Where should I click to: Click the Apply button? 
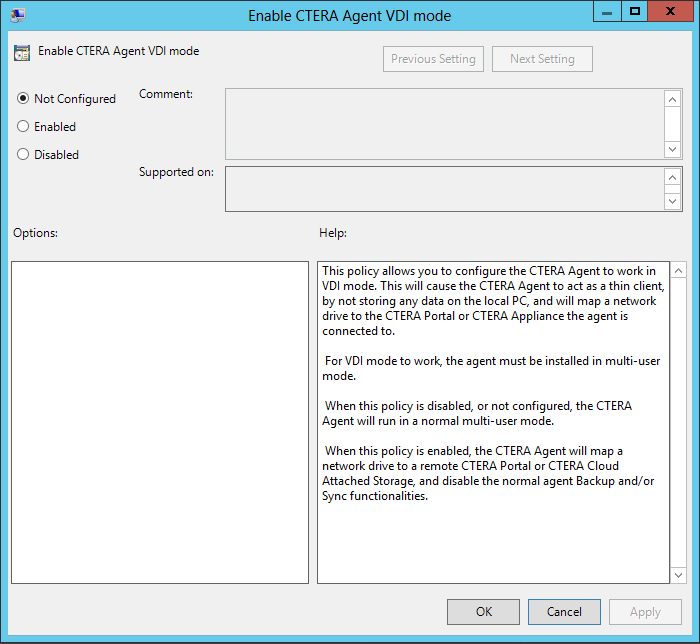pyautogui.click(x=645, y=612)
